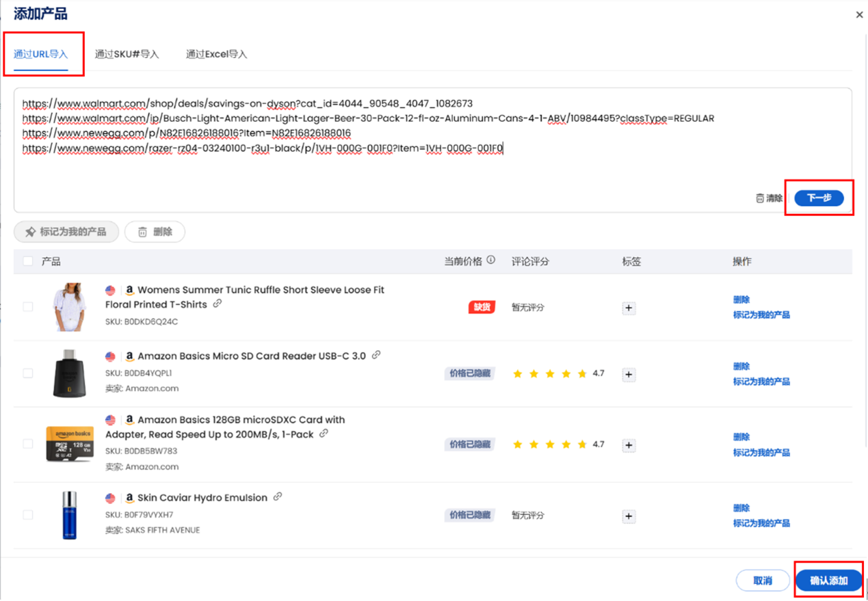Select checkbox for Skin Caviar Hydro Emulsion row

pyautogui.click(x=28, y=515)
